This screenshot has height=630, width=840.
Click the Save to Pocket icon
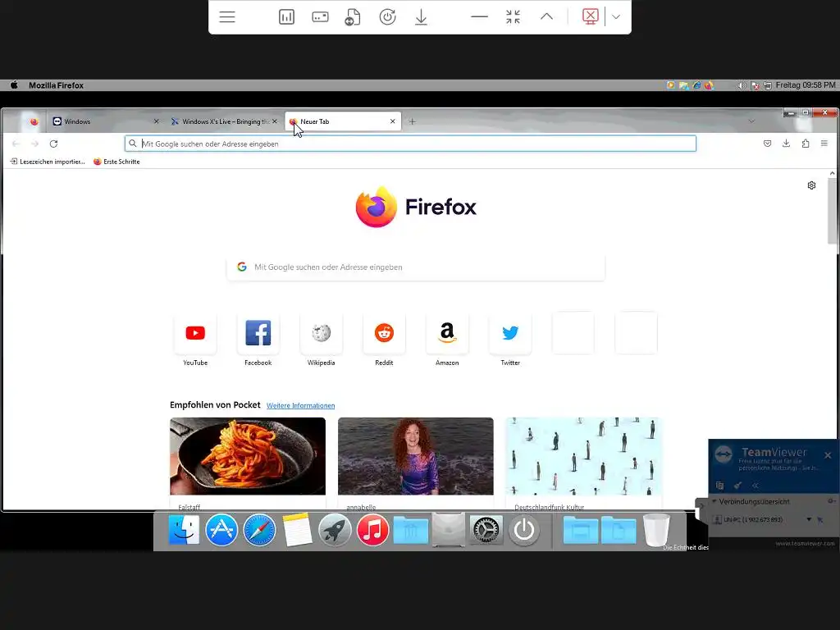tap(767, 144)
